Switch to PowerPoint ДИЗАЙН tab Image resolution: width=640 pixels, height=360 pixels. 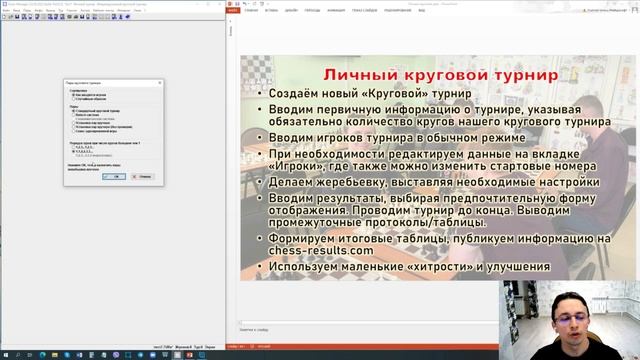tap(291, 10)
